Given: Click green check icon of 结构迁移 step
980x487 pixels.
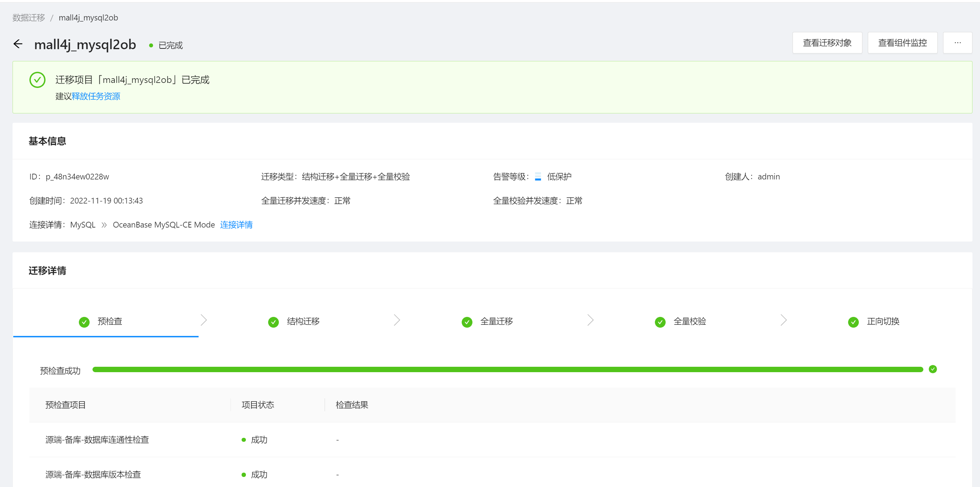Looking at the screenshot, I should point(273,322).
